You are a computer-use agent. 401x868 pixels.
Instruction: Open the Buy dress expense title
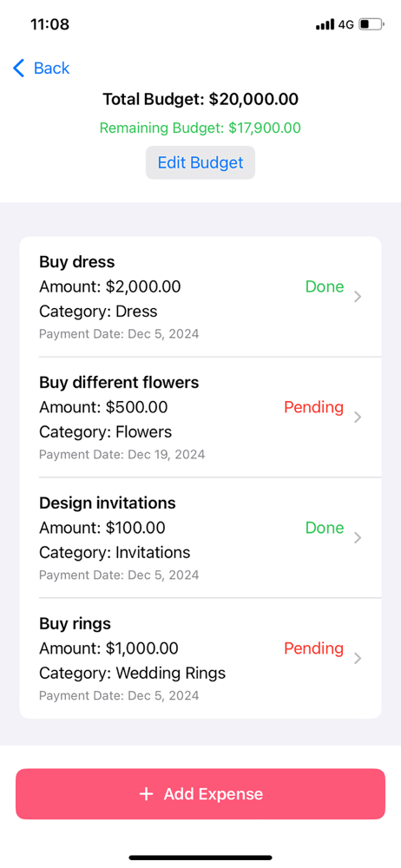[x=77, y=262]
